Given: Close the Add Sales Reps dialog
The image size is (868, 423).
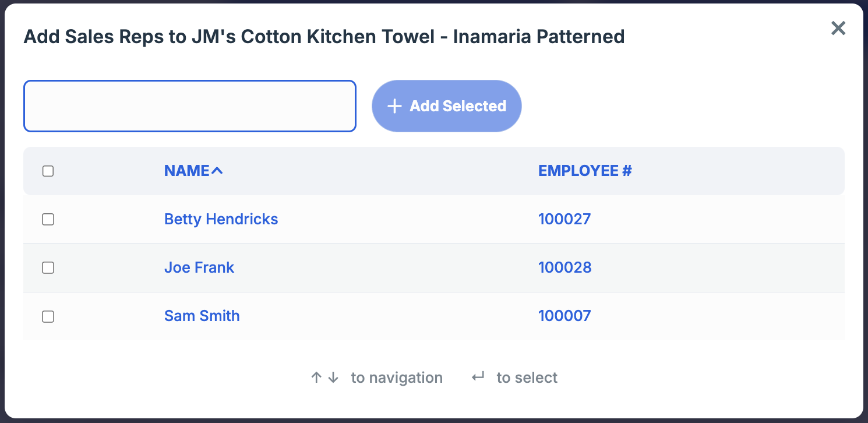Looking at the screenshot, I should [x=838, y=28].
